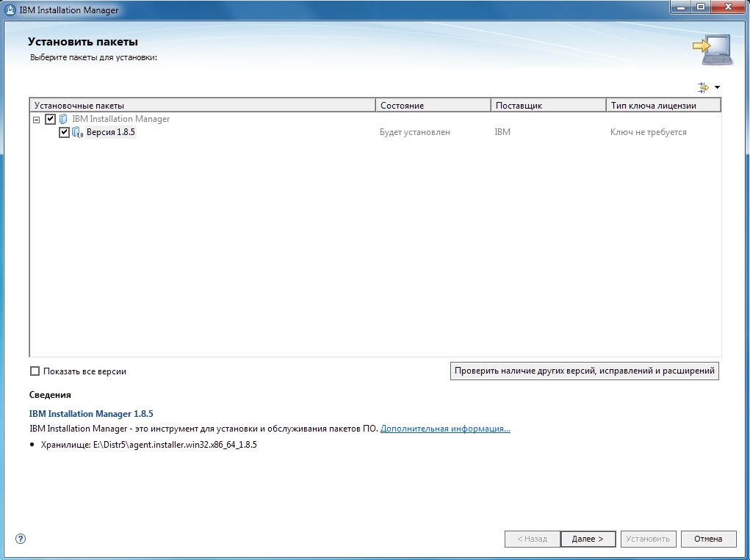750x560 pixels.
Task: Sort by Состояние column header
Action: 433,106
